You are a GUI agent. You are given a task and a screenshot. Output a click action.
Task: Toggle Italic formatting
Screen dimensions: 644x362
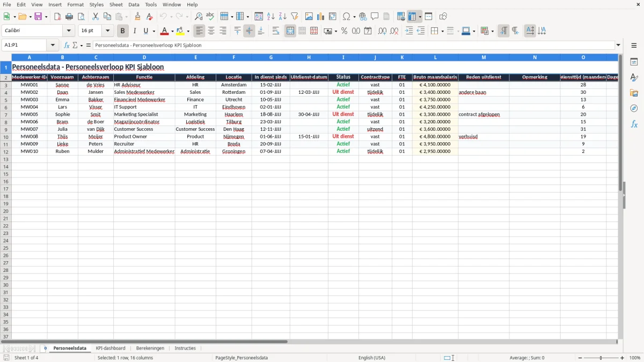click(x=135, y=31)
